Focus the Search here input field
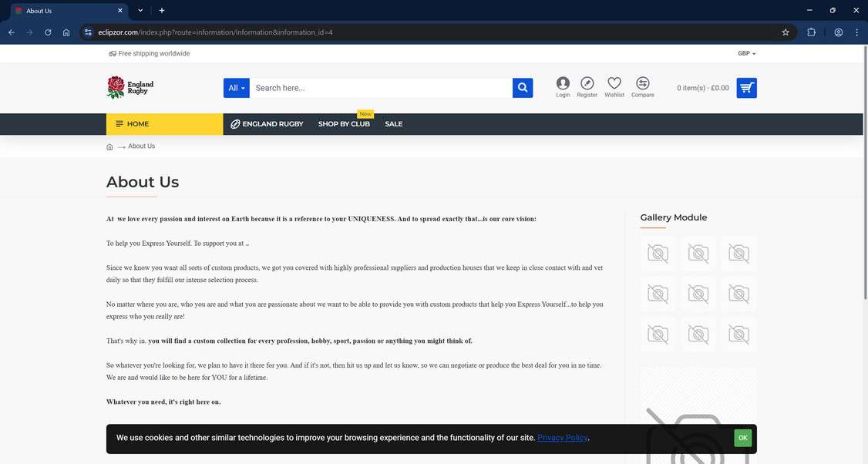 click(x=381, y=88)
